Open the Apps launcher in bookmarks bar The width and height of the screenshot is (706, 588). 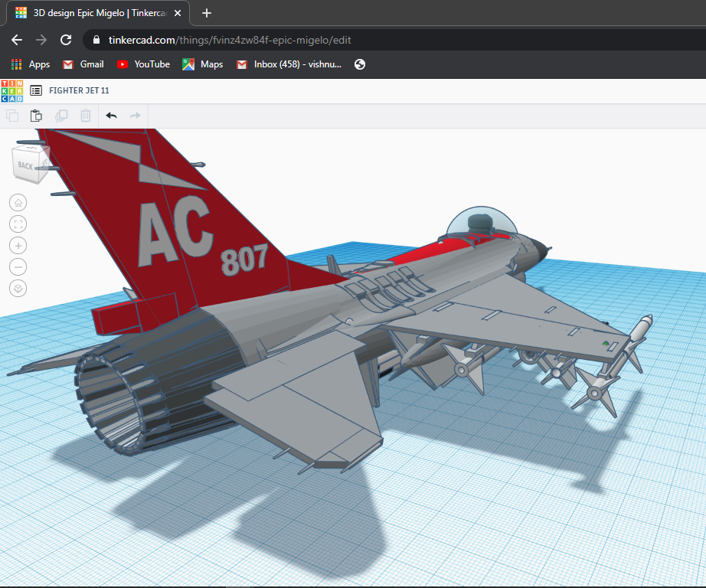point(15,64)
